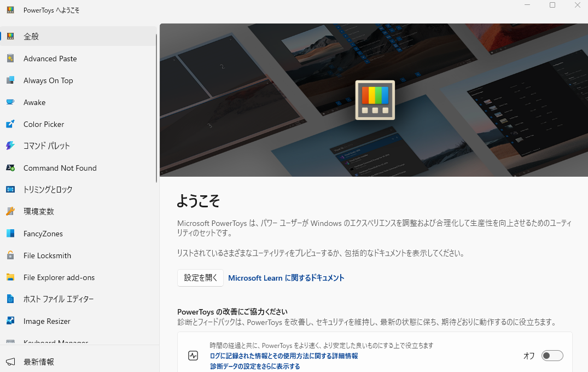Screen dimensions: 588x372
Task: Enable the diagnostic data toggle switch
Action: point(552,356)
